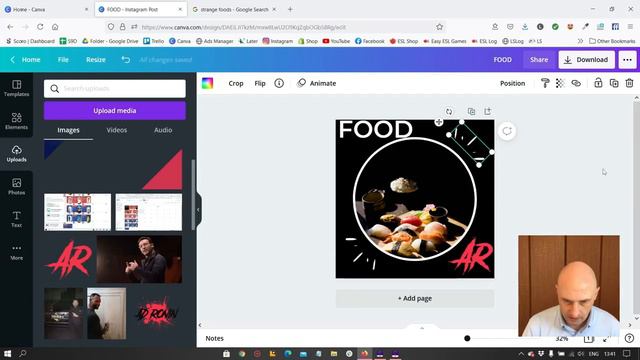Click the rotate sync icon above canvas
Screen dimensions: 640x360
point(449,111)
